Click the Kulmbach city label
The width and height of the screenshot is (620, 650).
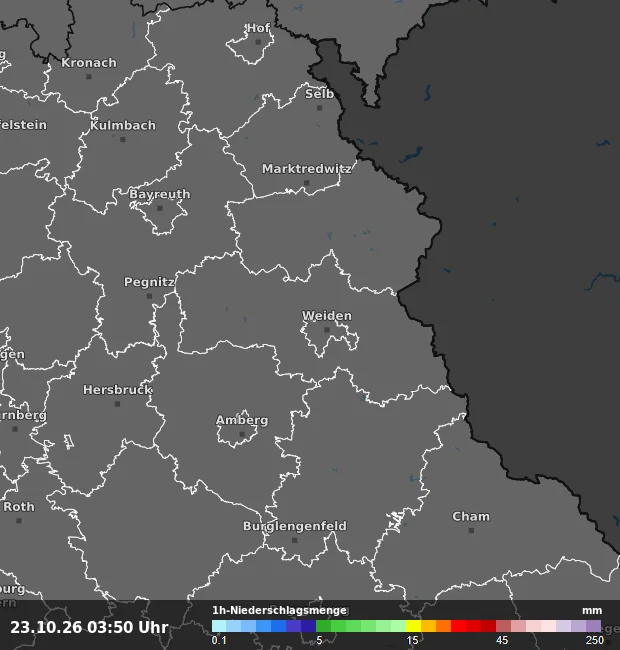123,125
